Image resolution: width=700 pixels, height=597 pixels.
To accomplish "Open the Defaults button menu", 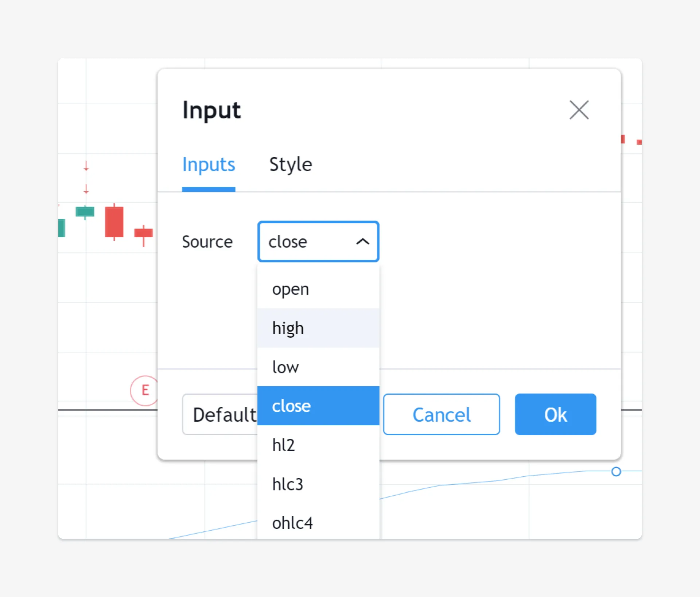I will point(220,414).
